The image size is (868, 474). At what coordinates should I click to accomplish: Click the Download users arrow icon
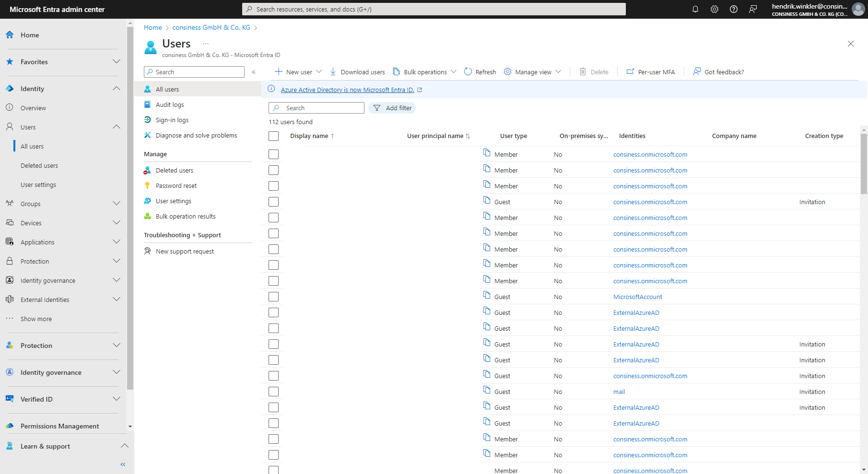333,72
